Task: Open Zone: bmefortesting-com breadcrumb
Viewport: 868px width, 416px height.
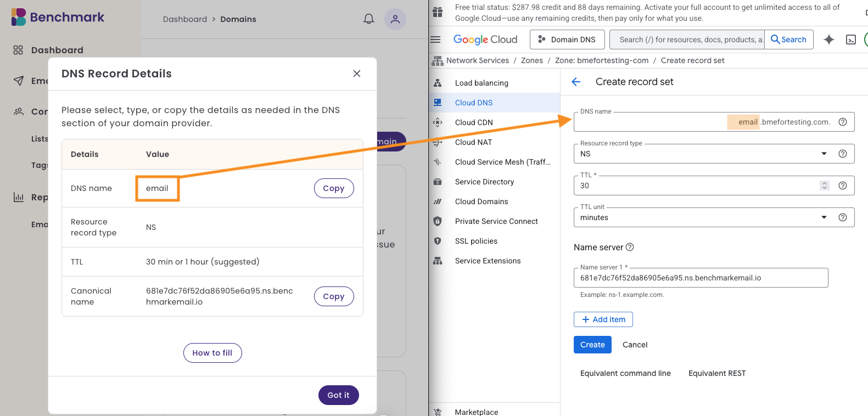Action: tap(602, 60)
